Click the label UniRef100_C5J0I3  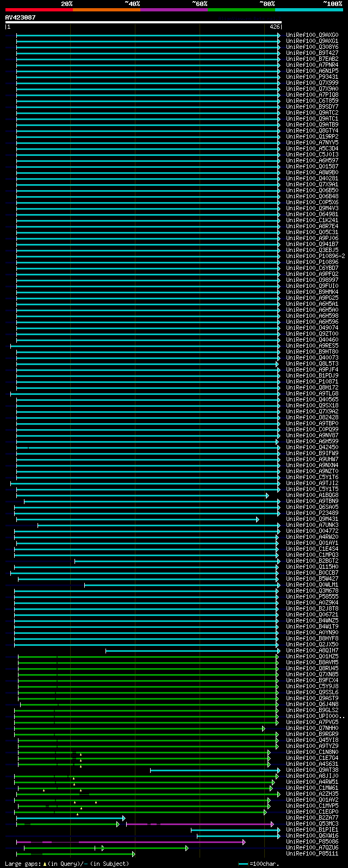click(x=312, y=155)
